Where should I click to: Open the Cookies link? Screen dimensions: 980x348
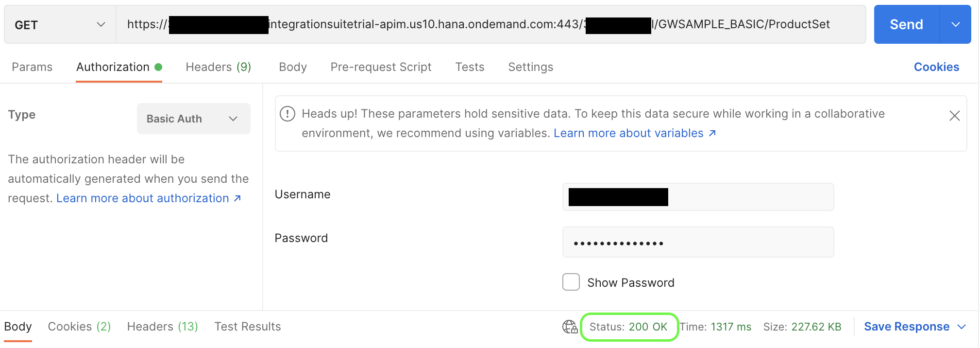[936, 67]
